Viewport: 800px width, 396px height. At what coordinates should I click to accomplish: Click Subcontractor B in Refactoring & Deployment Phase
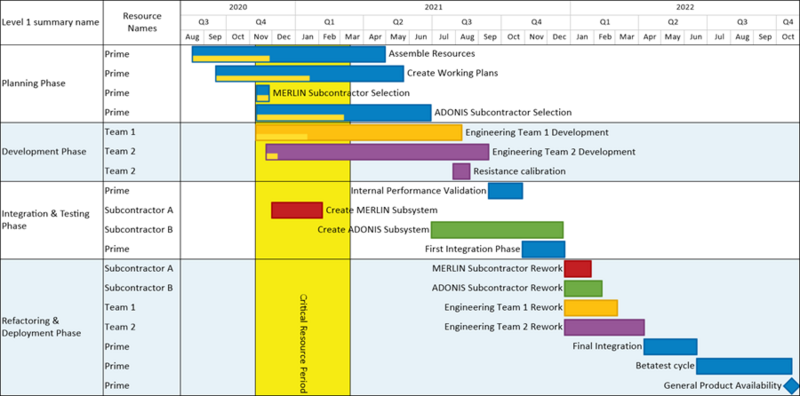[x=139, y=288]
